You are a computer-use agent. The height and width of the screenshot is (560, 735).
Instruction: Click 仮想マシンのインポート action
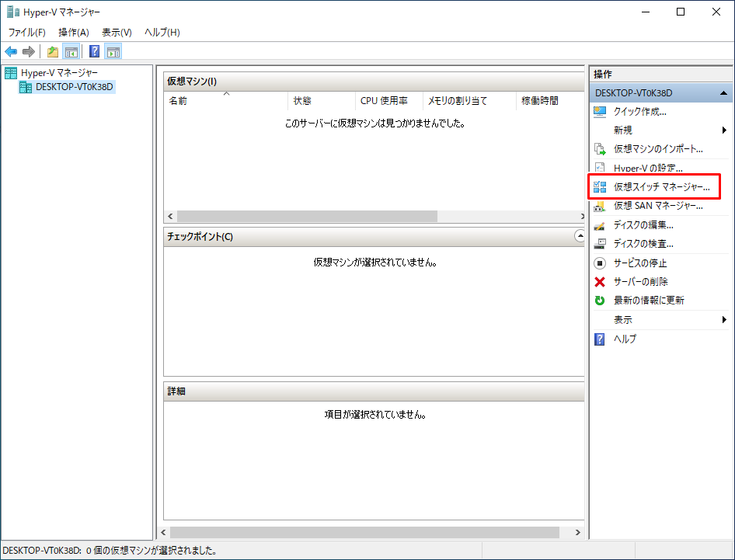click(657, 149)
